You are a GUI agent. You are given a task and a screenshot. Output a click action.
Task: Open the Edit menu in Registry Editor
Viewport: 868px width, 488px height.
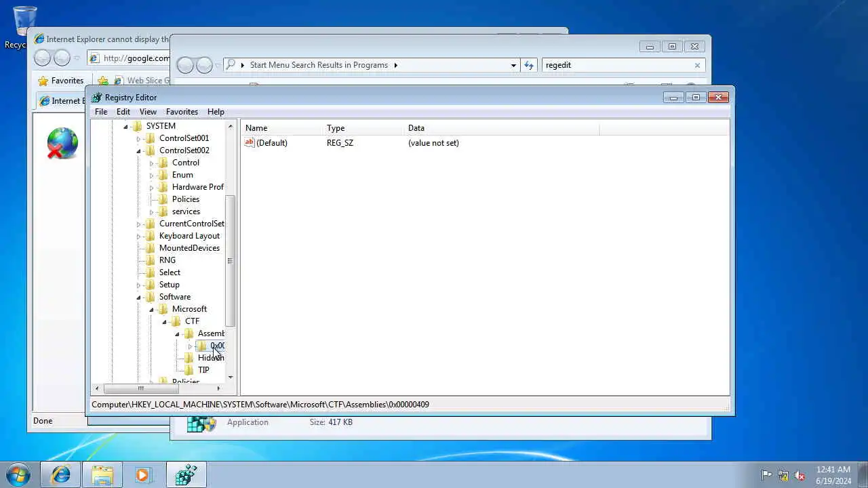point(123,112)
